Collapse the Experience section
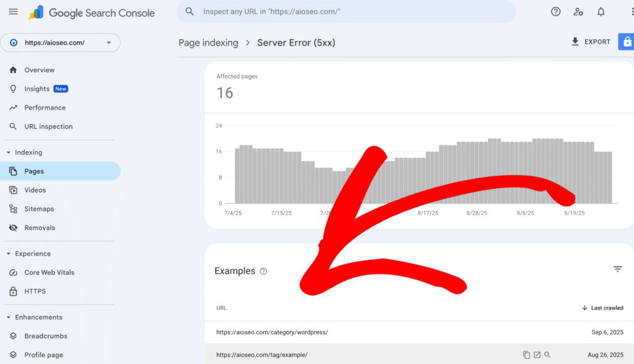Screen dimensions: 634x364 click(9, 254)
